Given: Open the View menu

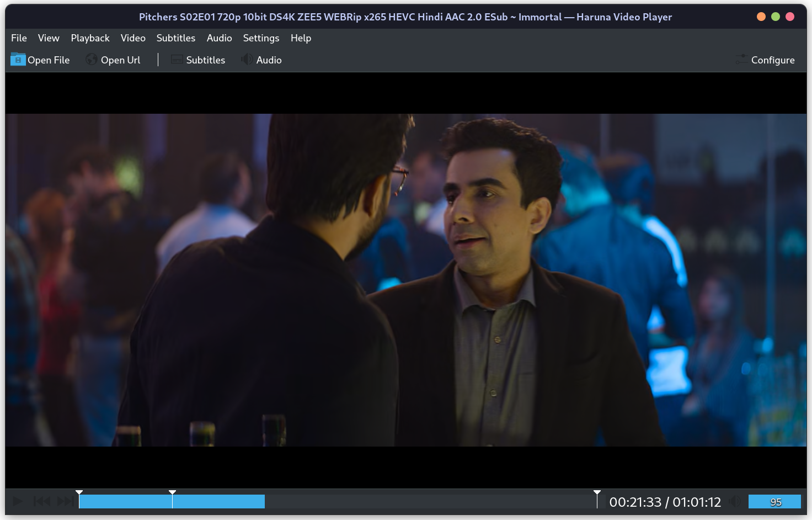Looking at the screenshot, I should (48, 38).
